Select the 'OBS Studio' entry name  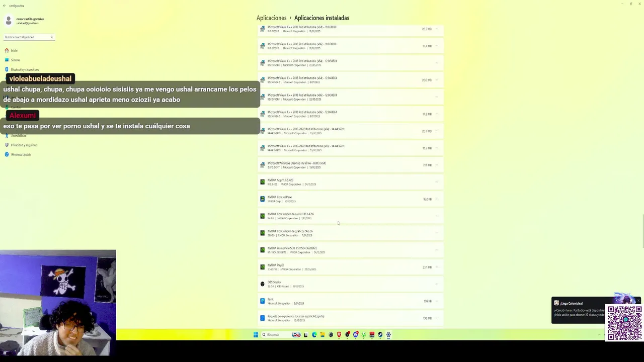click(274, 282)
